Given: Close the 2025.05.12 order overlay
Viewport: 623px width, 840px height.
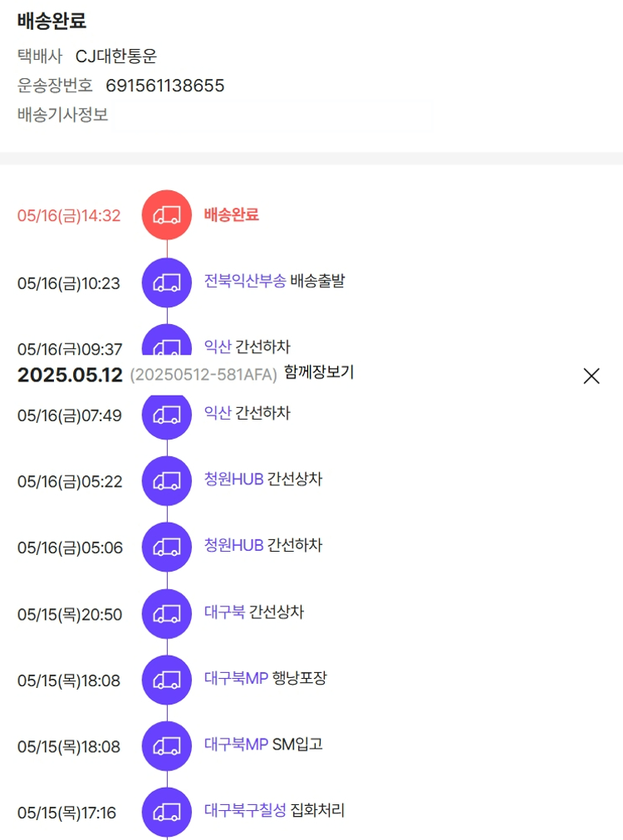Looking at the screenshot, I should click(x=591, y=376).
